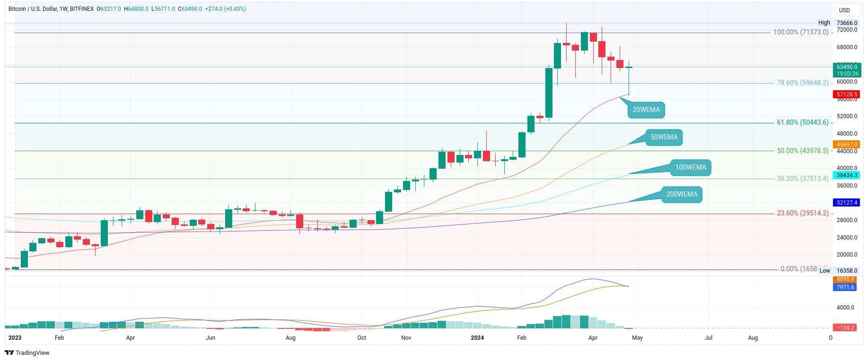This screenshot has width=868, height=361.
Task: Click the 78.60% (59648.2) Fibonacci label
Action: click(x=803, y=83)
